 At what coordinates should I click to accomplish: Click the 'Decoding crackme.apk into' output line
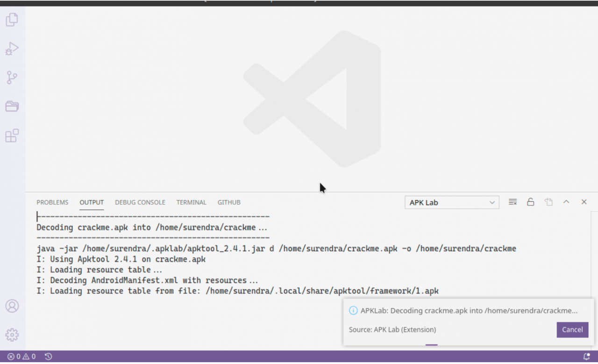[x=152, y=228]
